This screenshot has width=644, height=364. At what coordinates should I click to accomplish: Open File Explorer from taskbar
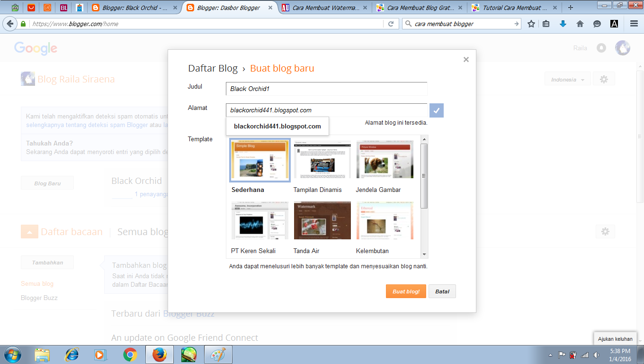42,355
